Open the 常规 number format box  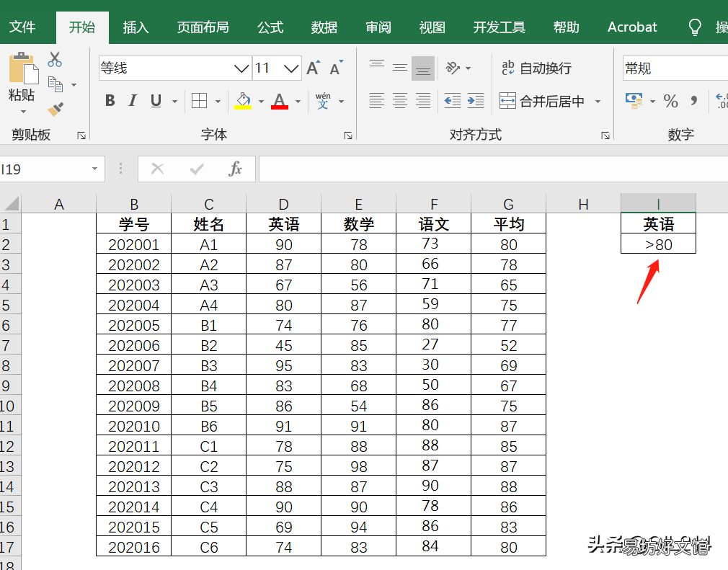tap(675, 68)
